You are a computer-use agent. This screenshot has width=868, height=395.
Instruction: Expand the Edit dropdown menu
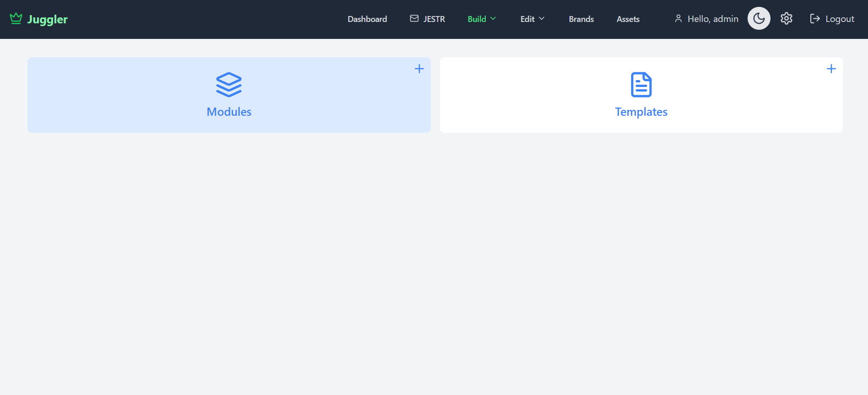(x=527, y=19)
